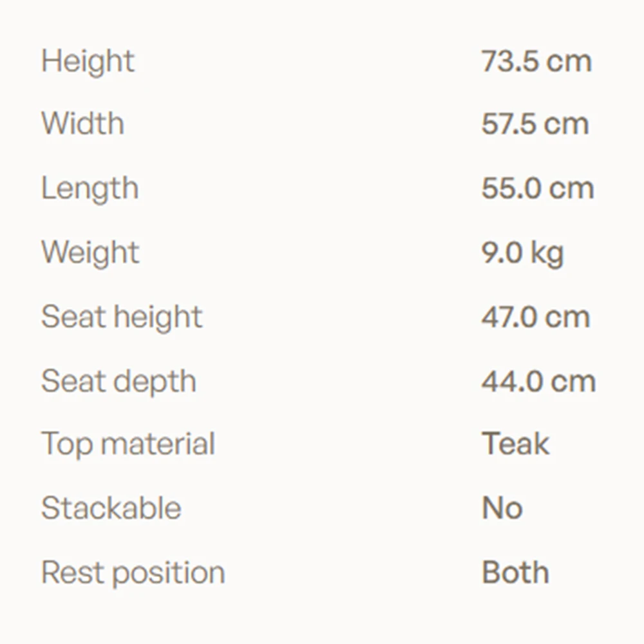The image size is (644, 644).
Task: Click the Rest position label
Action: (133, 574)
